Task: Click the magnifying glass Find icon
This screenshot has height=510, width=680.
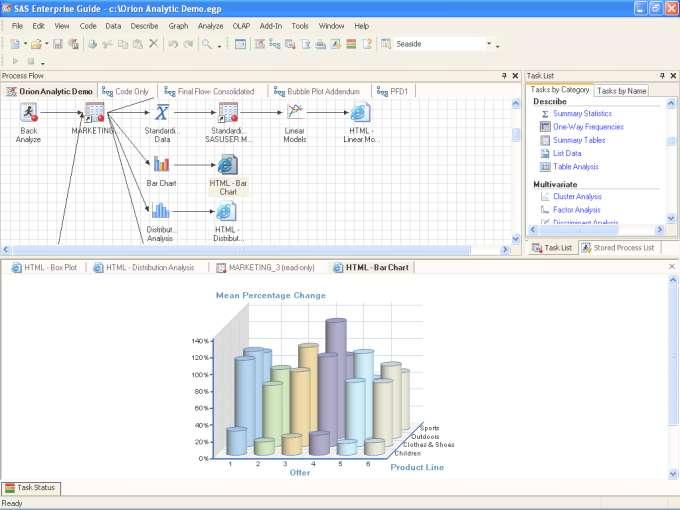Action: point(207,44)
